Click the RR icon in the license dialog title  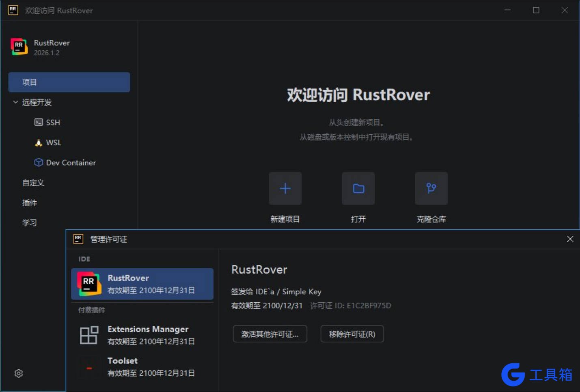[x=78, y=239]
